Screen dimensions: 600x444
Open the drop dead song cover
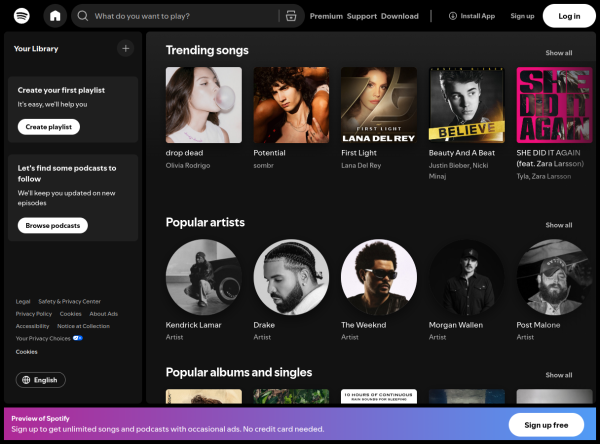[203, 105]
